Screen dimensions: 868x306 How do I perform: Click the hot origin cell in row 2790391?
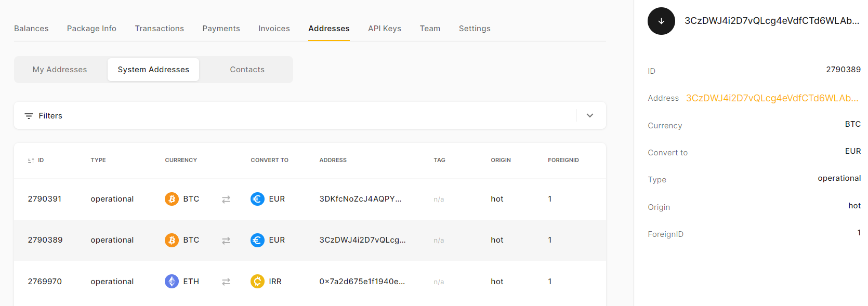(x=497, y=199)
